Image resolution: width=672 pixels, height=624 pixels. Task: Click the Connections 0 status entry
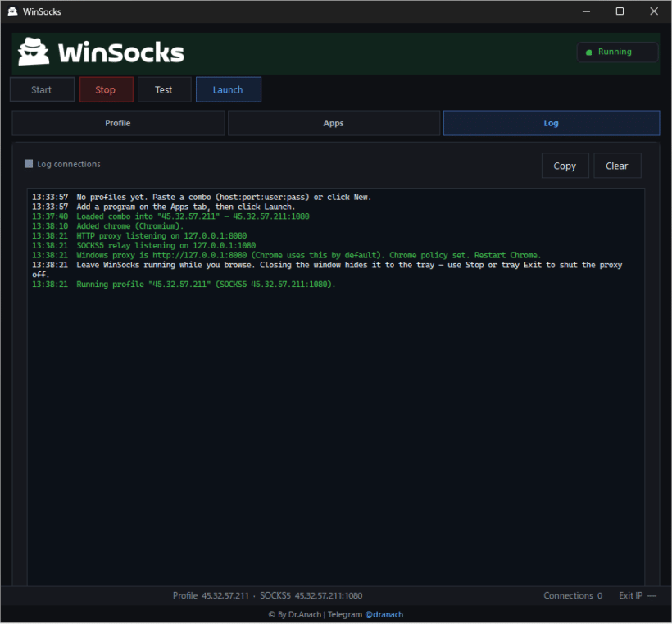tap(573, 595)
